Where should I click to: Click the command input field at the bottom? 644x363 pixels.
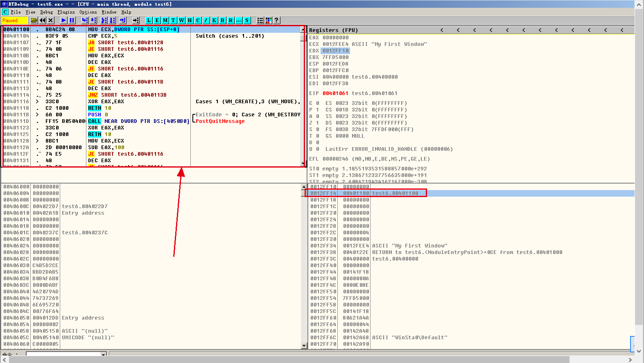coord(63,354)
